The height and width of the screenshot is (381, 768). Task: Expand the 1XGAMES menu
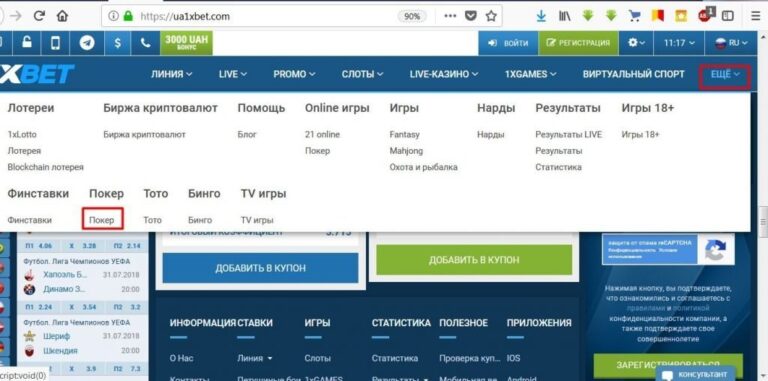[530, 74]
